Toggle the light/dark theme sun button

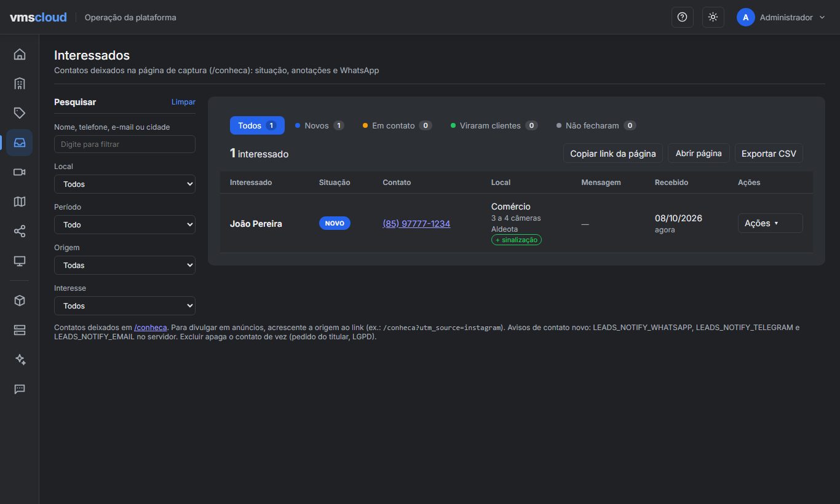pyautogui.click(x=713, y=17)
